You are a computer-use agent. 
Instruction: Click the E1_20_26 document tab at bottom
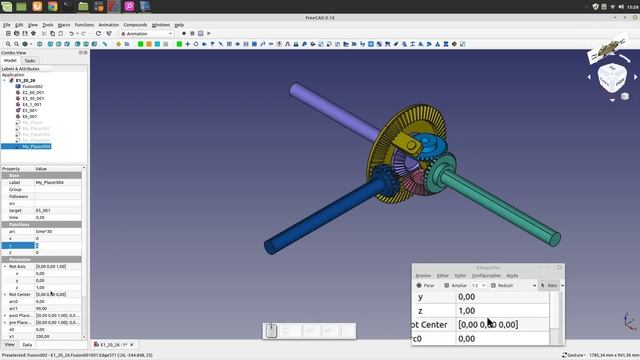tap(113, 345)
